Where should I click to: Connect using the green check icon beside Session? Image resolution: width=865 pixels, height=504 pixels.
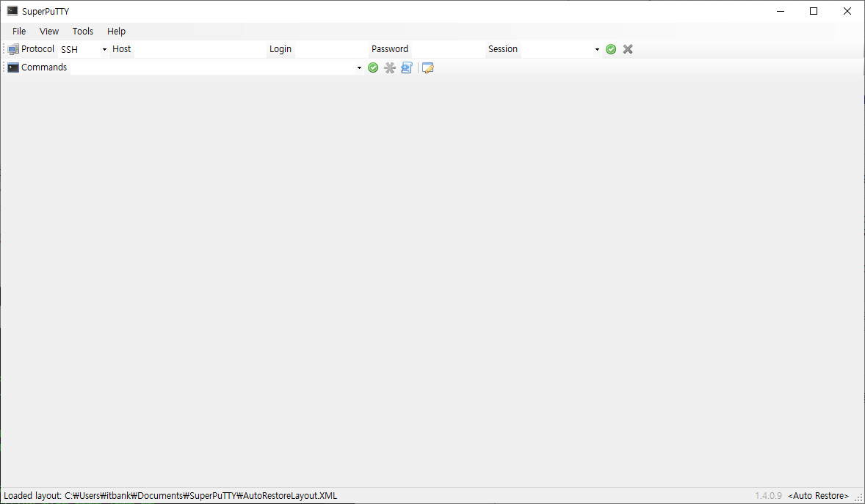click(611, 50)
